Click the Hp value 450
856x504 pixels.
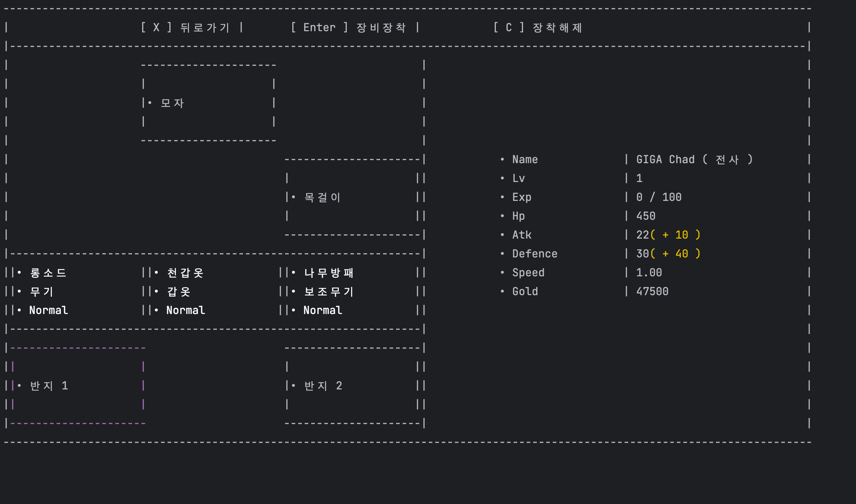click(x=646, y=216)
